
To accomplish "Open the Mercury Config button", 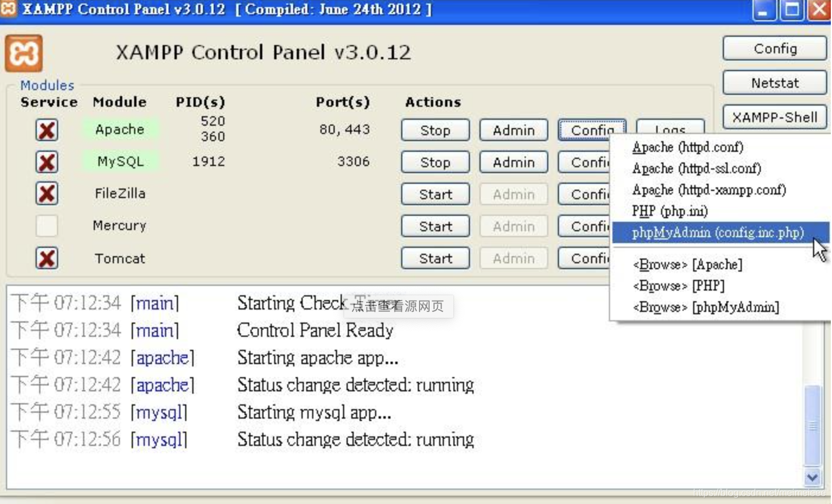I will pyautogui.click(x=584, y=227).
